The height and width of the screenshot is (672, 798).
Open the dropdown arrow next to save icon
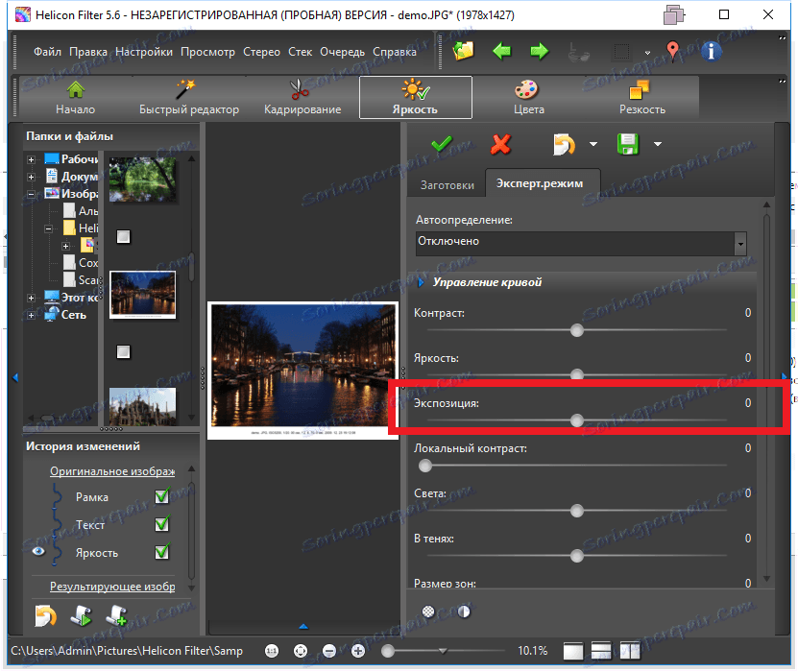click(x=658, y=145)
